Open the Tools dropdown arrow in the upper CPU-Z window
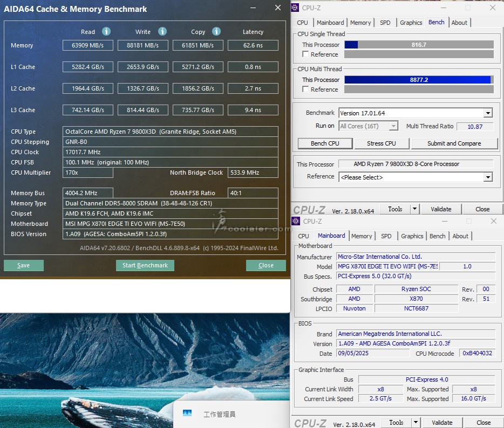This screenshot has height=428, width=504. click(x=414, y=209)
